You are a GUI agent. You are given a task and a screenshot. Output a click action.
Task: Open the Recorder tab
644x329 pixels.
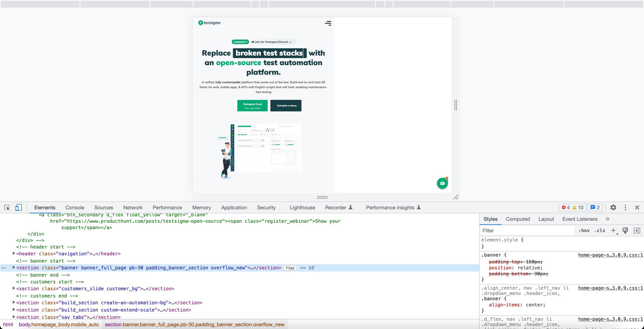click(x=339, y=208)
